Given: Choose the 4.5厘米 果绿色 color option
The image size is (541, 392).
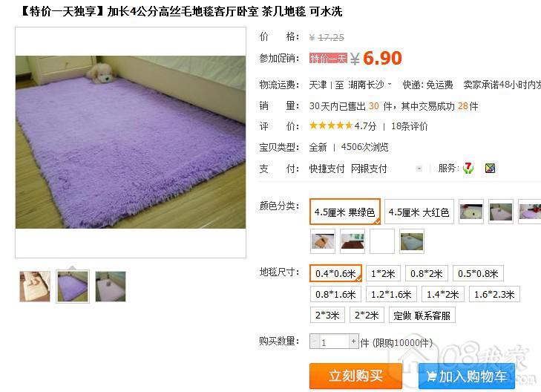Looking at the screenshot, I should [344, 212].
